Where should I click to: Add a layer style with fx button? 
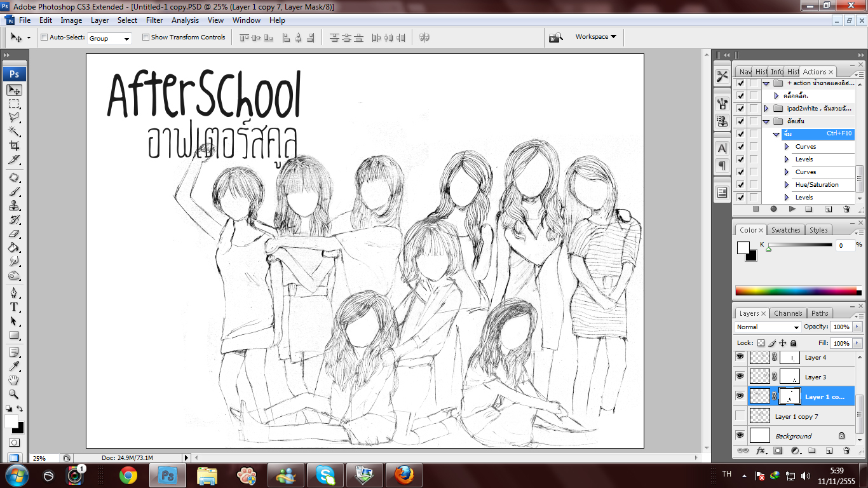coord(761,451)
